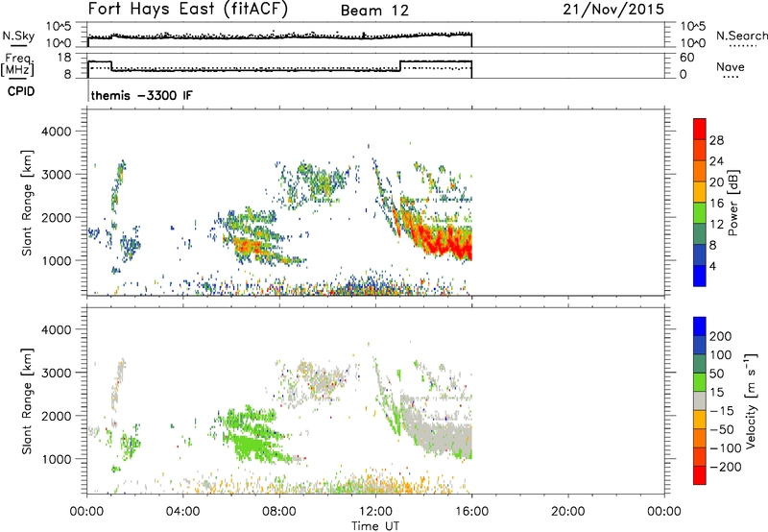Select the 'N.Sky' legend label
Viewport: 768px width, 532px height.
pos(18,36)
